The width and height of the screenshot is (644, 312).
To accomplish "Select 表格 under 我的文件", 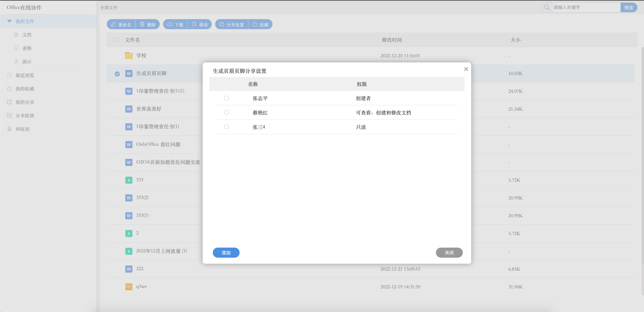I will pyautogui.click(x=27, y=48).
